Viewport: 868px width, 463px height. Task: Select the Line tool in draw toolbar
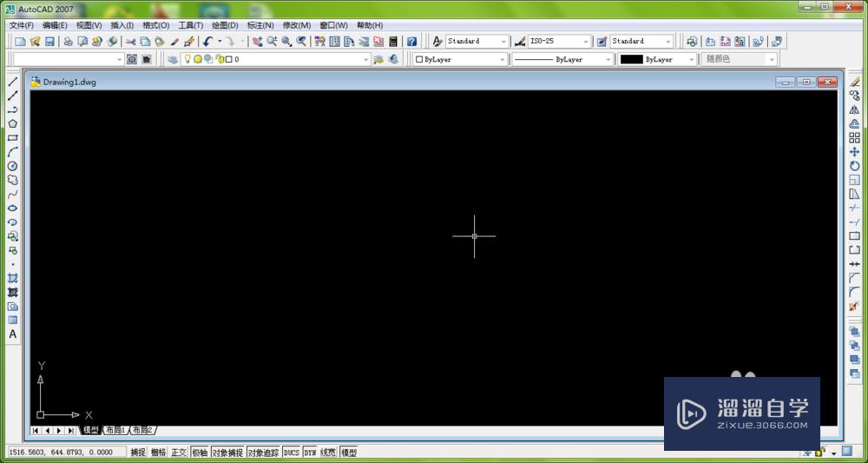pos(13,82)
